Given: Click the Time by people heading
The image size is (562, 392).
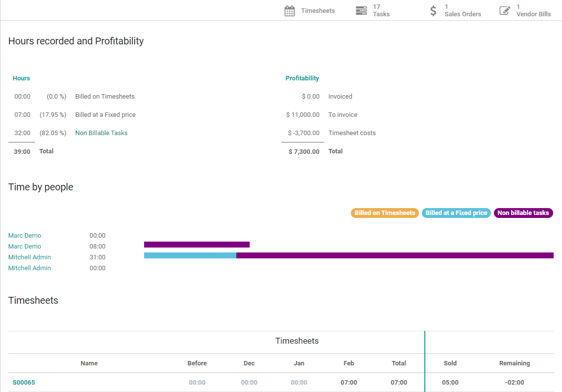Looking at the screenshot, I should [40, 187].
